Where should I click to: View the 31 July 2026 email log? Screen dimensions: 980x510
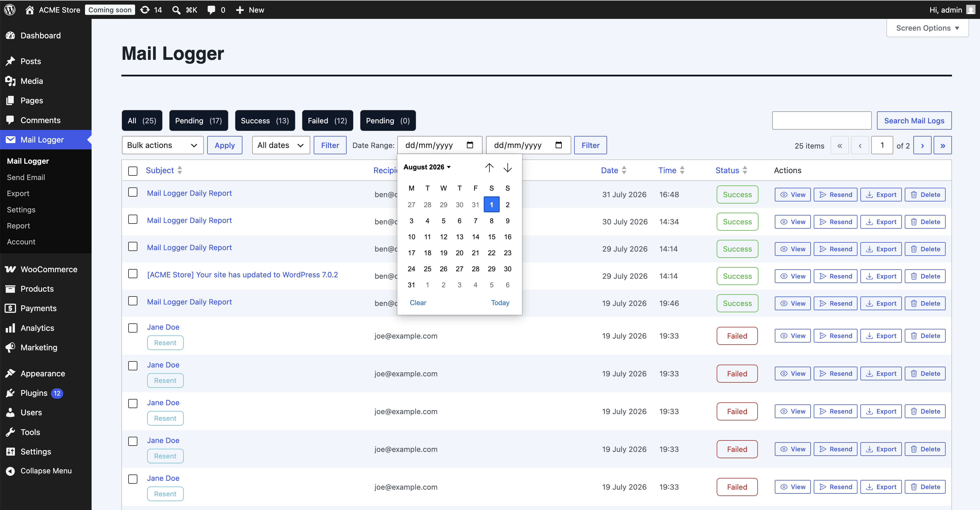point(793,194)
